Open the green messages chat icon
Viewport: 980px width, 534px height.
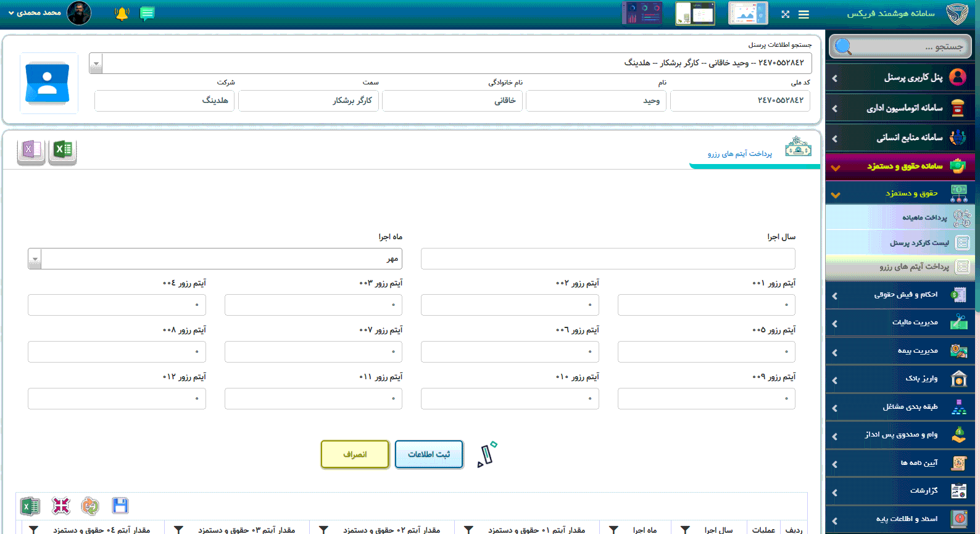point(147,14)
